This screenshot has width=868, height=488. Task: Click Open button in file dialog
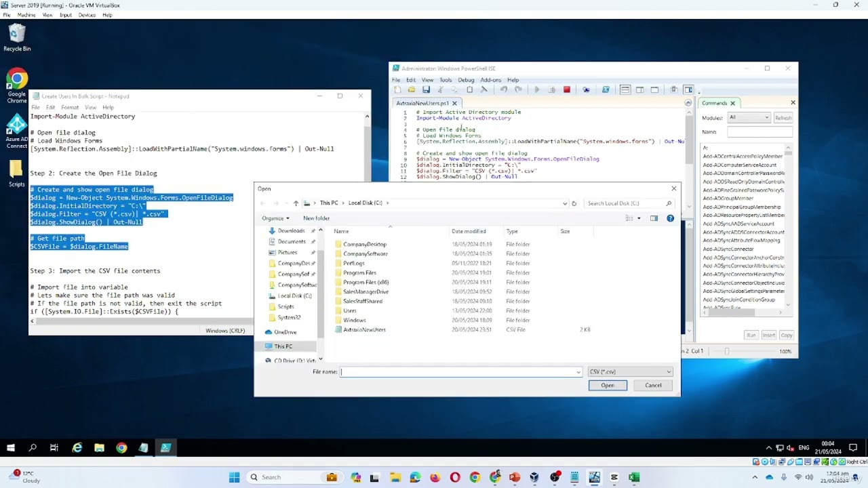(x=608, y=386)
